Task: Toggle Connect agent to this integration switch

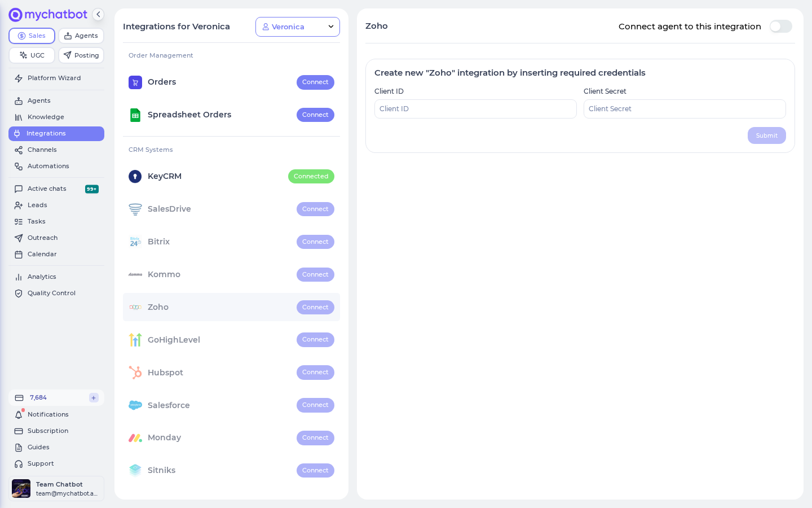Action: click(x=781, y=27)
